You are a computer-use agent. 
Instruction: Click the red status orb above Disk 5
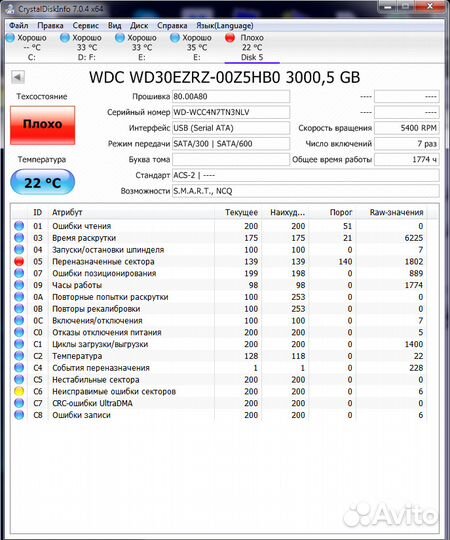(230, 38)
